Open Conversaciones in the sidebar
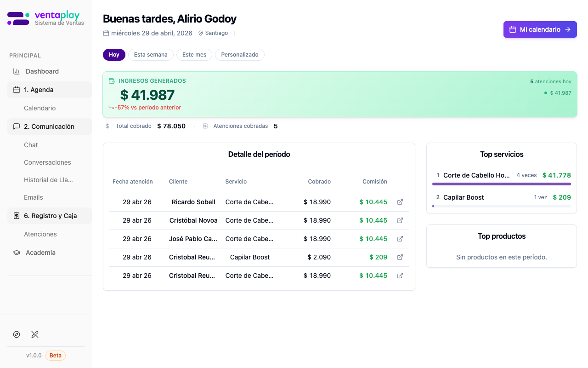Screen dimensions: 588x368 [47, 162]
